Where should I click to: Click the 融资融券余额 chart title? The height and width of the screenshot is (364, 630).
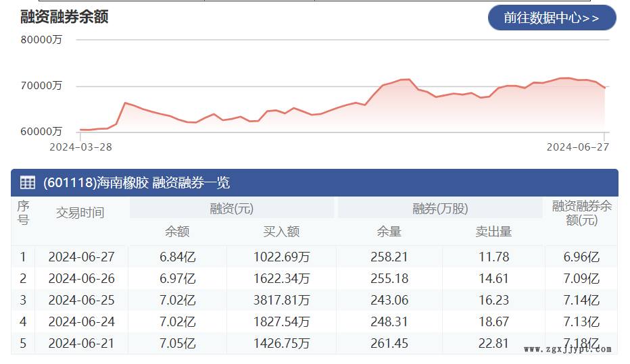coord(64,17)
